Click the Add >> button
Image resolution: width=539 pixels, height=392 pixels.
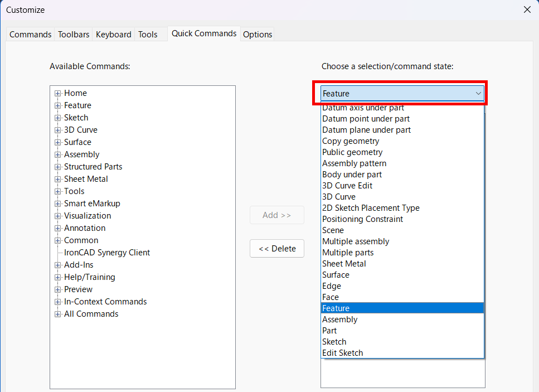click(276, 215)
